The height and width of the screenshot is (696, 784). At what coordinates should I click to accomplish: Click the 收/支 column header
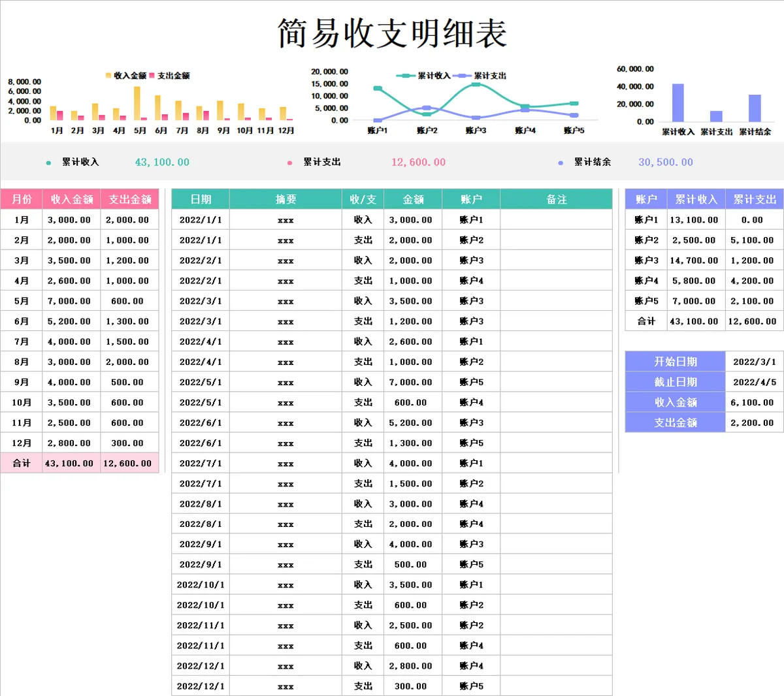pyautogui.click(x=363, y=199)
